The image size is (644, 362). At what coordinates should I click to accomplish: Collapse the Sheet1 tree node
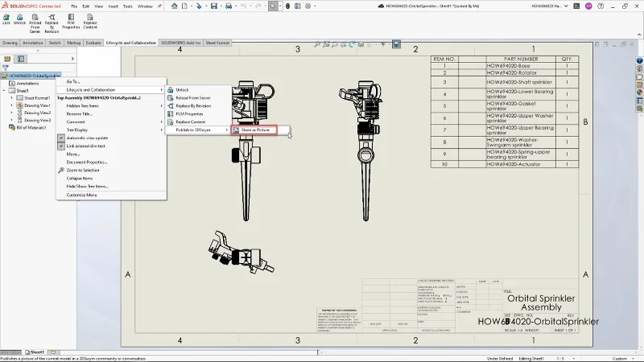point(6,91)
